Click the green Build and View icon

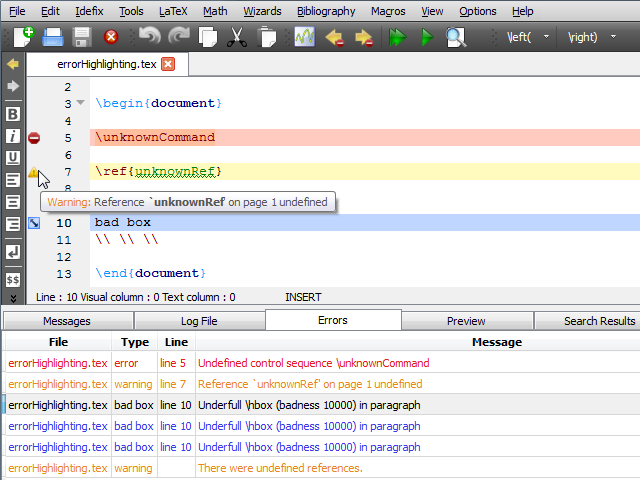pyautogui.click(x=396, y=38)
